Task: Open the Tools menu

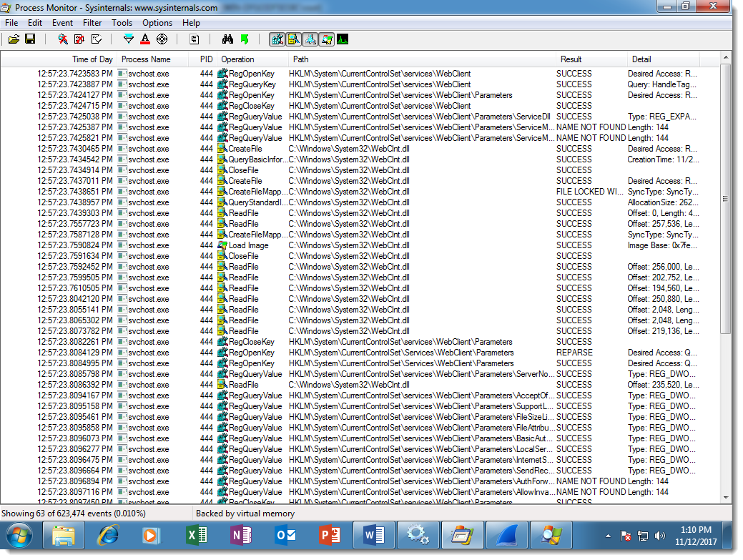Action: [122, 23]
